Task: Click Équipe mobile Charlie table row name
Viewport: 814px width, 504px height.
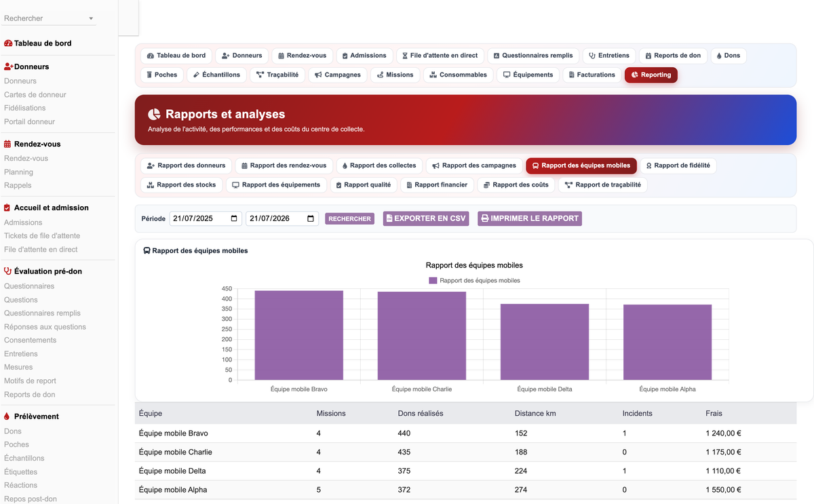Action: click(175, 452)
